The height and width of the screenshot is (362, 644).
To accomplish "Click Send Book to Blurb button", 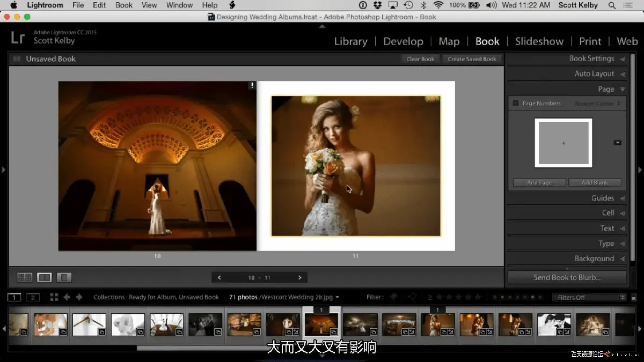I will click(x=567, y=277).
